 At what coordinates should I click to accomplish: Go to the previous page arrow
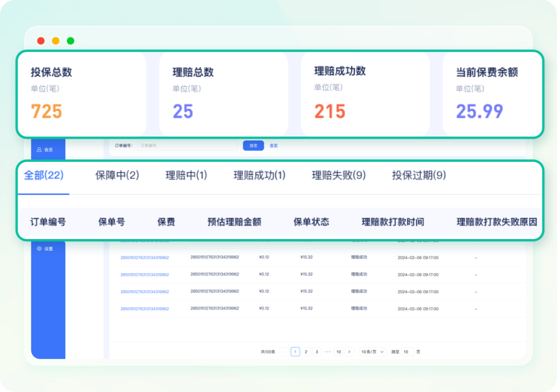[285, 352]
